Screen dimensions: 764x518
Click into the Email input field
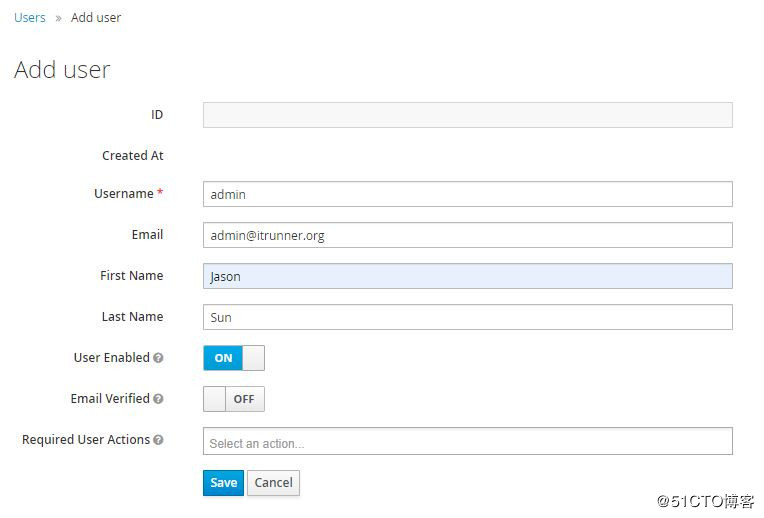pyautogui.click(x=467, y=235)
